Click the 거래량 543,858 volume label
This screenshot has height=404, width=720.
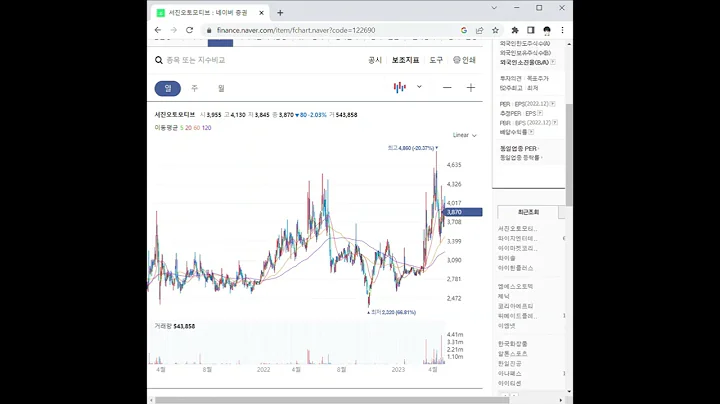(x=174, y=326)
